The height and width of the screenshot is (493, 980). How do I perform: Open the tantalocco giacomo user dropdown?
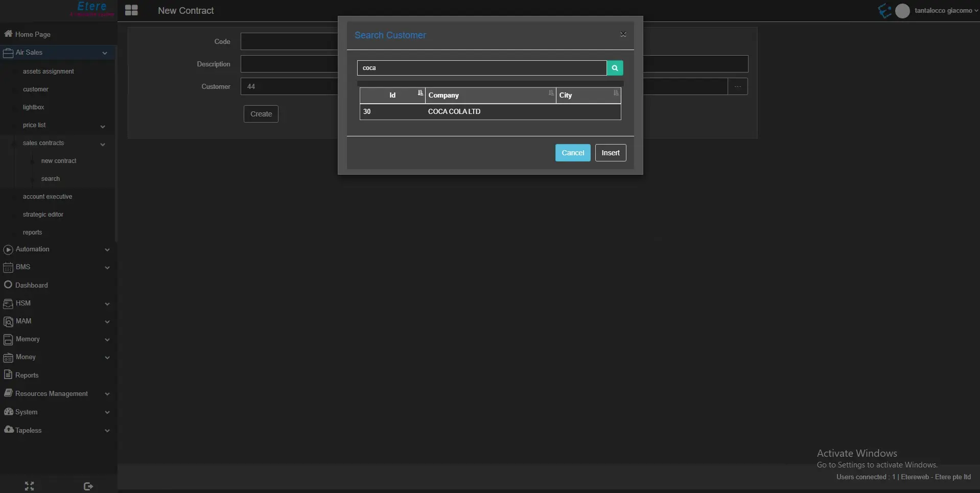click(x=946, y=11)
